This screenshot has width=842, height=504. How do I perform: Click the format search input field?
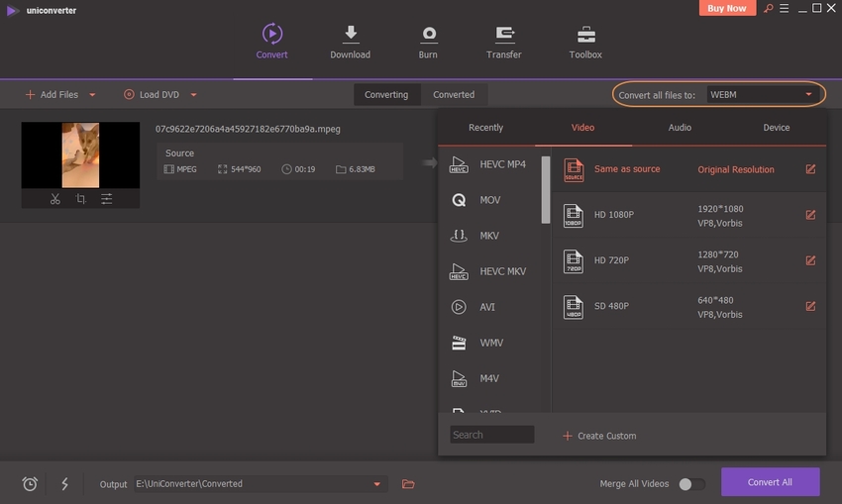pos(491,435)
